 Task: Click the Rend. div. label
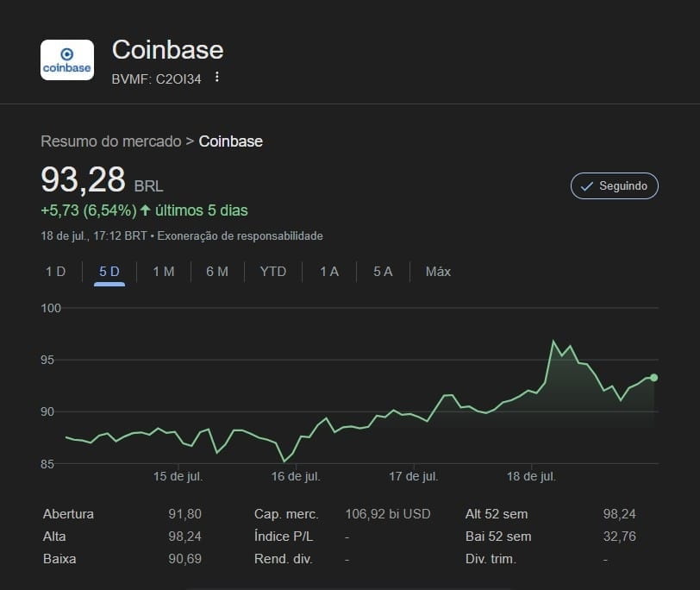[283, 559]
